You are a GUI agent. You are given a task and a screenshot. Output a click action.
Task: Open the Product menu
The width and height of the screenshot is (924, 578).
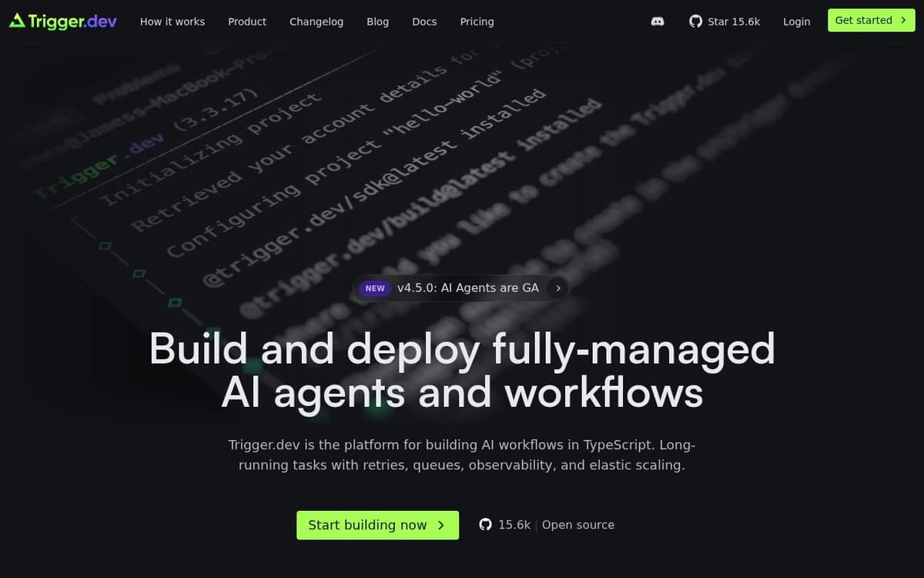[x=247, y=22]
